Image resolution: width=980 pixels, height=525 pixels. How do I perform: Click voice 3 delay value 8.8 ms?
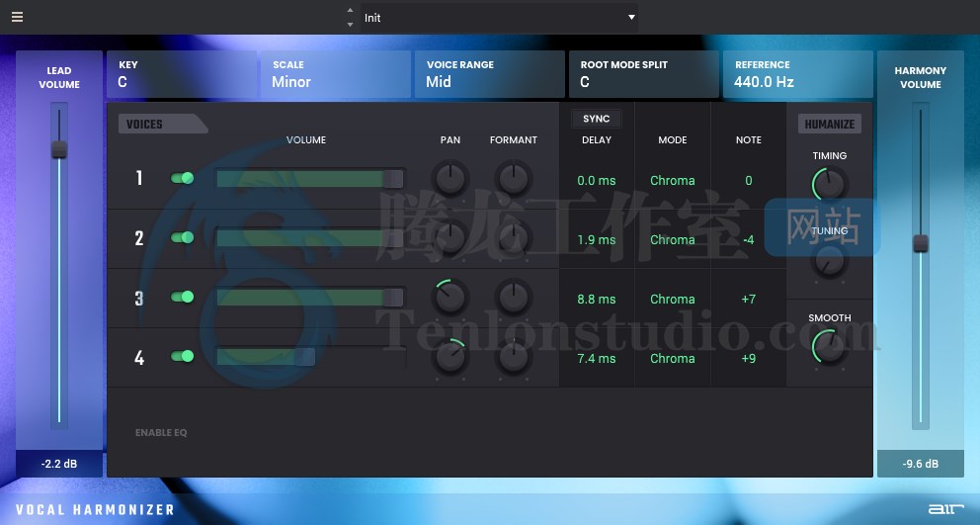coord(597,300)
